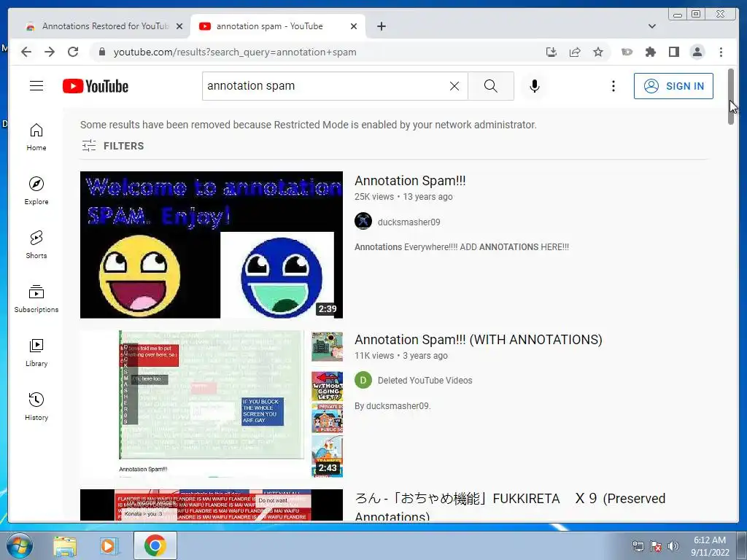747x560 pixels.
Task: Open the Chrome profile avatar
Action: pos(697,52)
